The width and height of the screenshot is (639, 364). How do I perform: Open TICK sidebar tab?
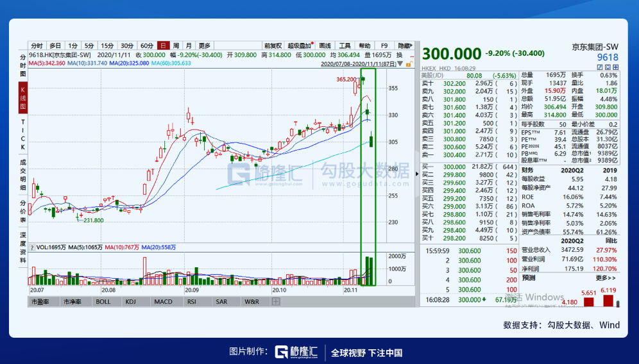23,135
